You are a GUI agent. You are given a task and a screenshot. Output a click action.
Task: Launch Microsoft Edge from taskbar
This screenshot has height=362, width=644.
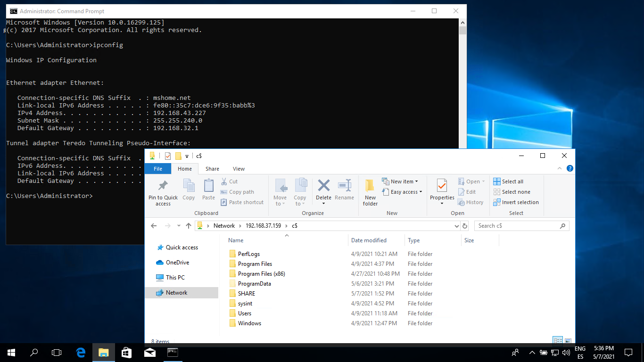click(81, 352)
